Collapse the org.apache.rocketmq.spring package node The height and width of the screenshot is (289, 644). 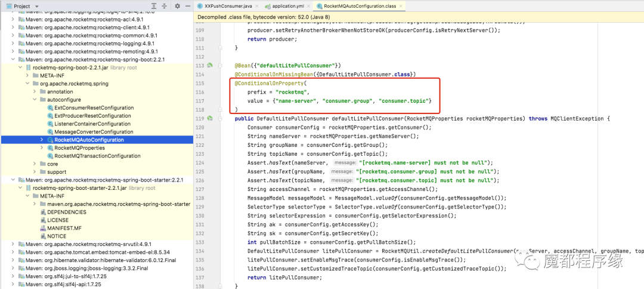(27, 84)
